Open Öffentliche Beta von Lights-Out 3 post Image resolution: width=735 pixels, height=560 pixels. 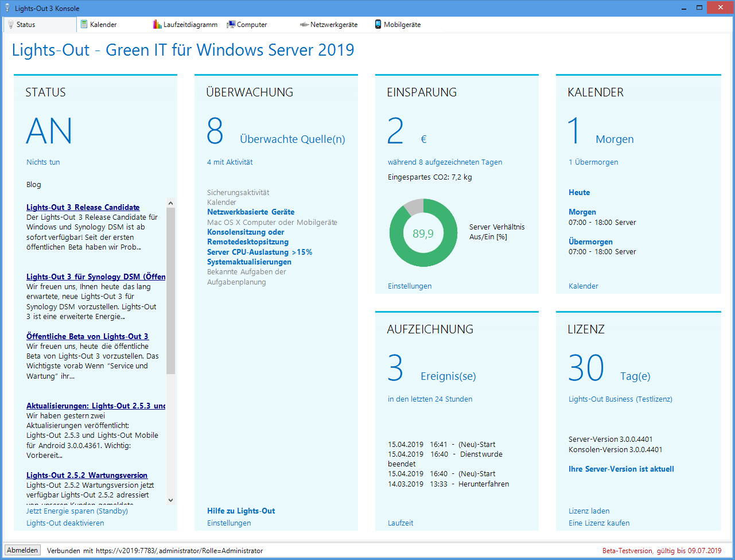coord(88,336)
